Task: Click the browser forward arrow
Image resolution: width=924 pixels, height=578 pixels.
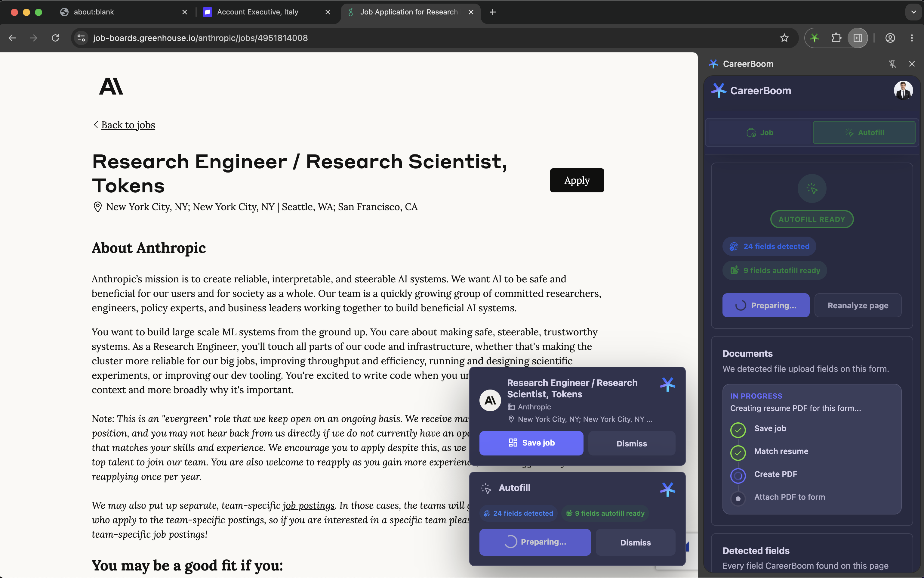Action: pos(34,38)
